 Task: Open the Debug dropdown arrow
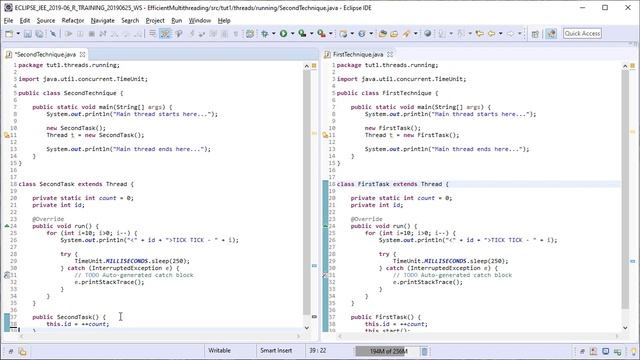point(273,34)
